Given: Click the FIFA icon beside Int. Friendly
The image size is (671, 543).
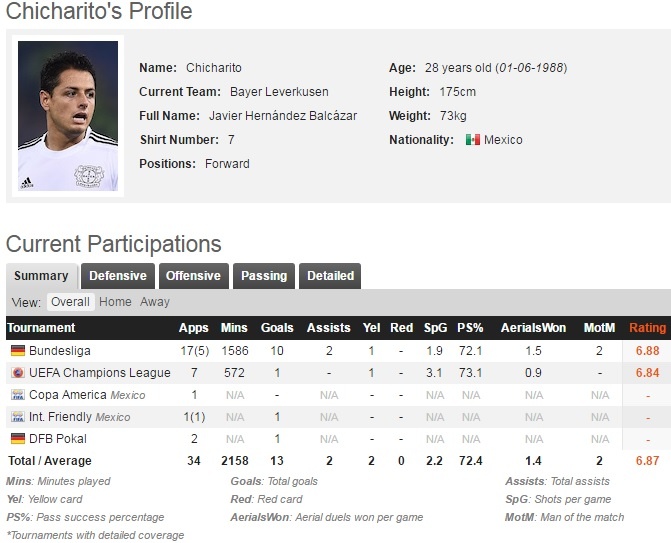Looking at the screenshot, I should coord(17,417).
